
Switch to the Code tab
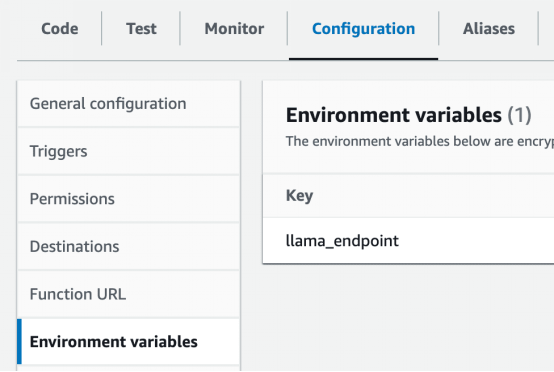tap(60, 29)
